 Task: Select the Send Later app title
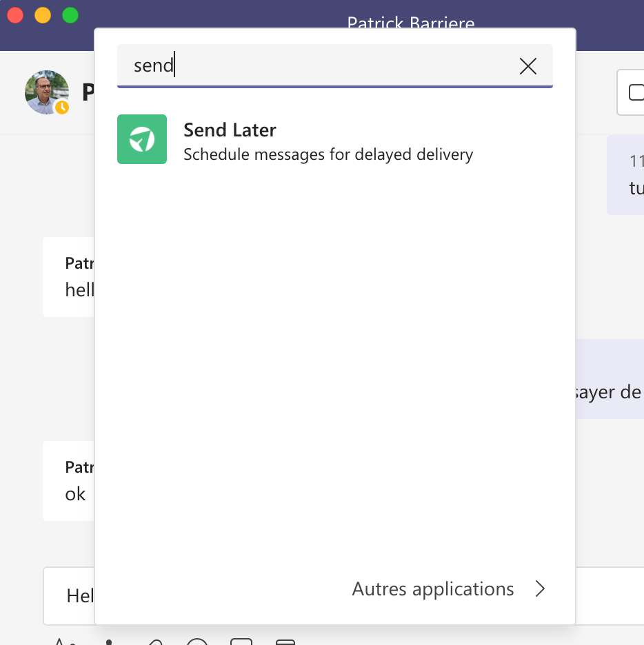230,130
